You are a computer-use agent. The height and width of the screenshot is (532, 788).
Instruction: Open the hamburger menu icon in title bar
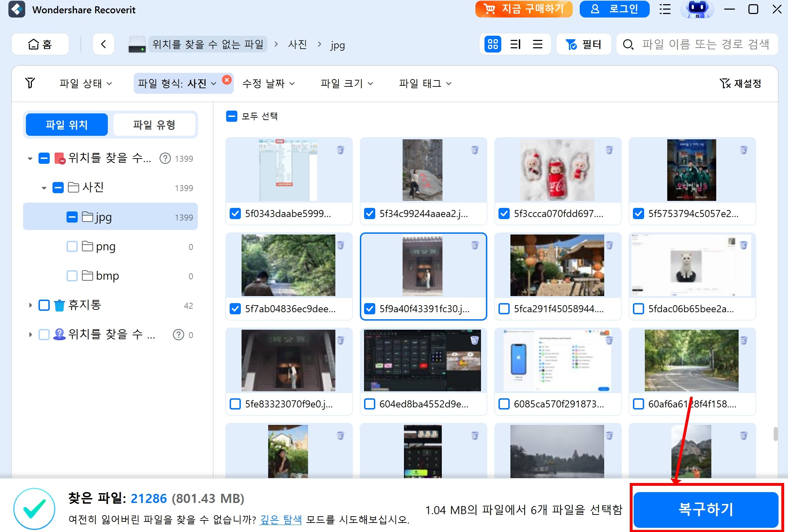point(665,9)
